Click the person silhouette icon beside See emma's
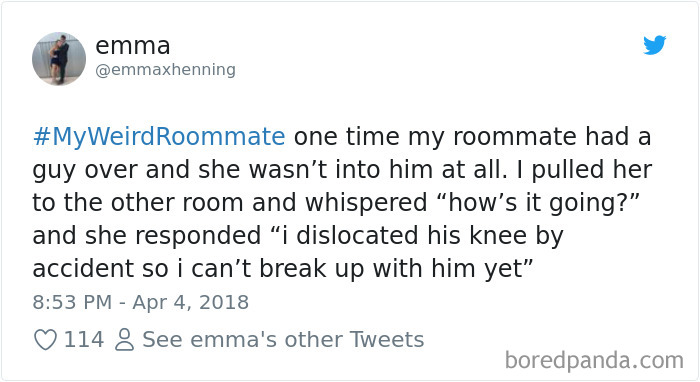The height and width of the screenshot is (382, 700). tap(124, 340)
